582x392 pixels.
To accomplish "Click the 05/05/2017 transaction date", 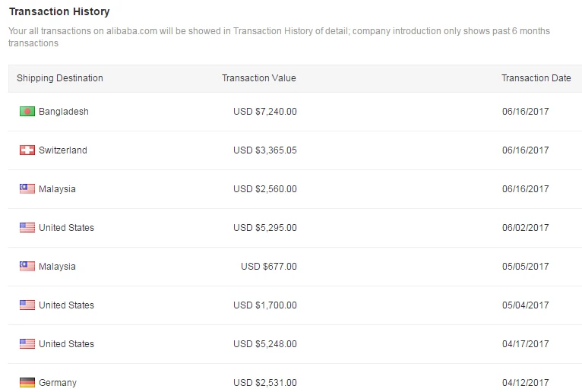I will coord(526,267).
